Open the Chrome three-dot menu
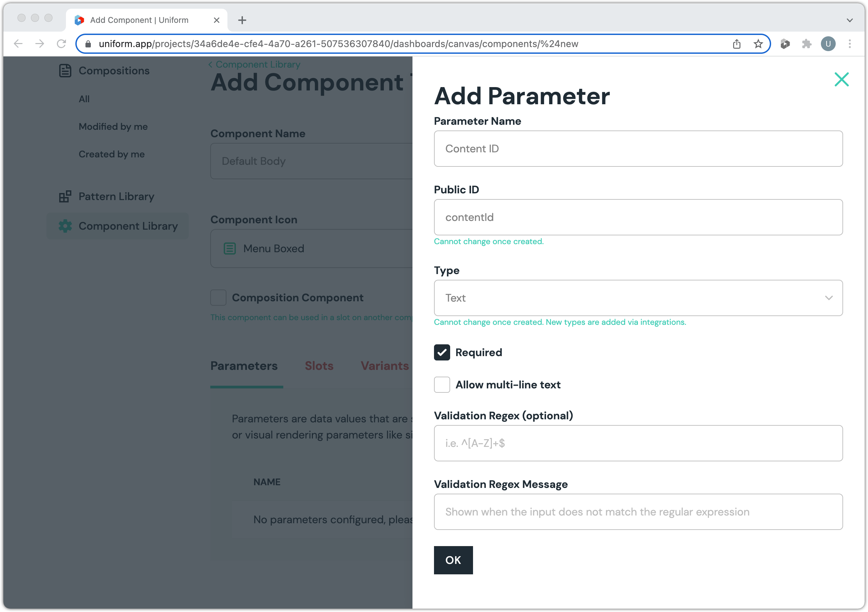This screenshot has width=868, height=612. tap(849, 44)
